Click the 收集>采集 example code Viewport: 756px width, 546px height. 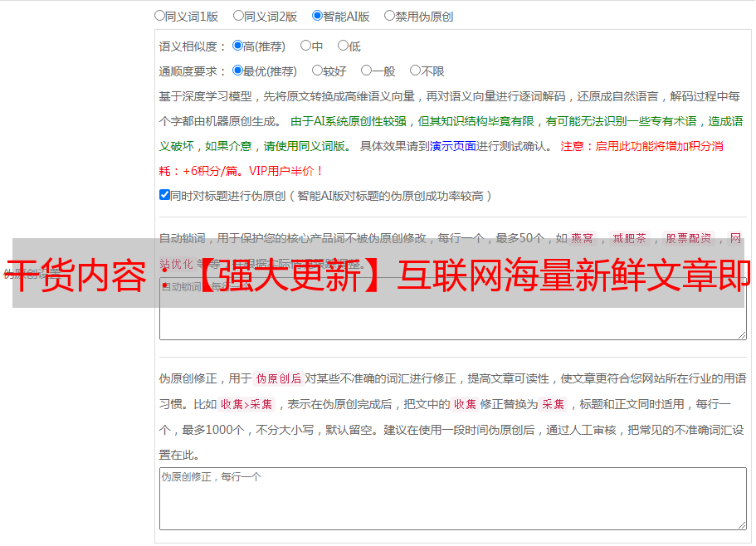(246, 404)
